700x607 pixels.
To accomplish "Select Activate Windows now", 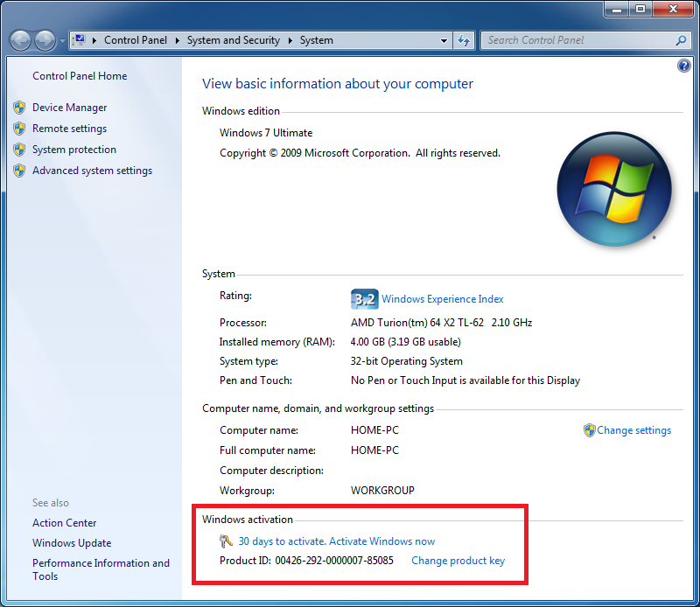I will click(x=381, y=541).
